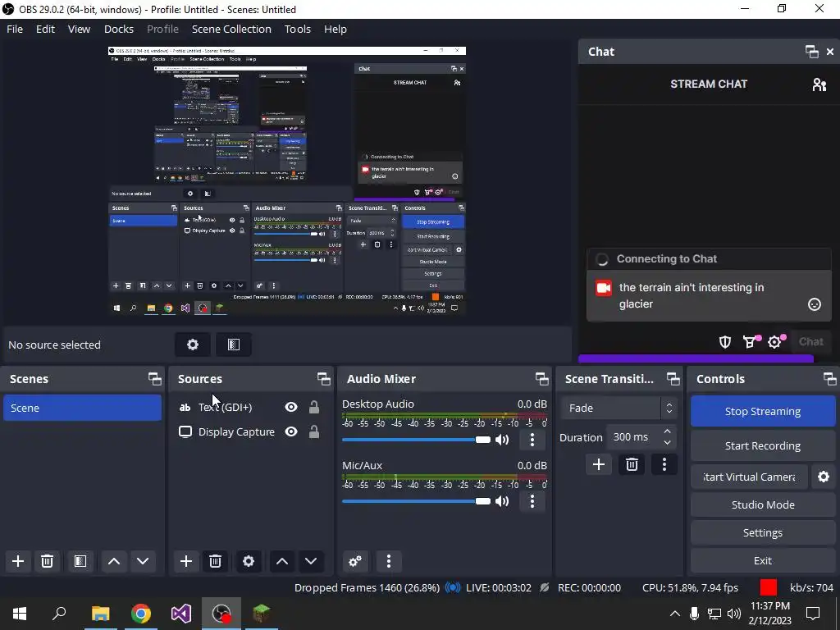
Task: Pop out the Audio Mixer dock
Action: pyautogui.click(x=541, y=379)
